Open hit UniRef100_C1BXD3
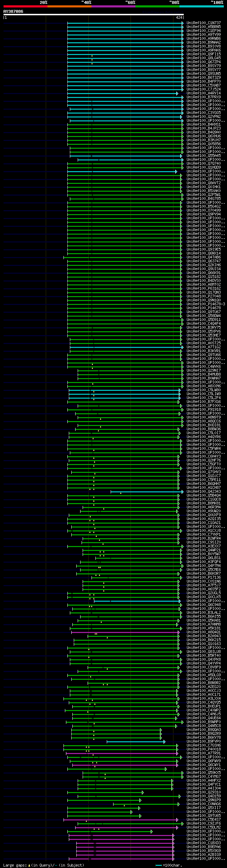 (204, 843)
